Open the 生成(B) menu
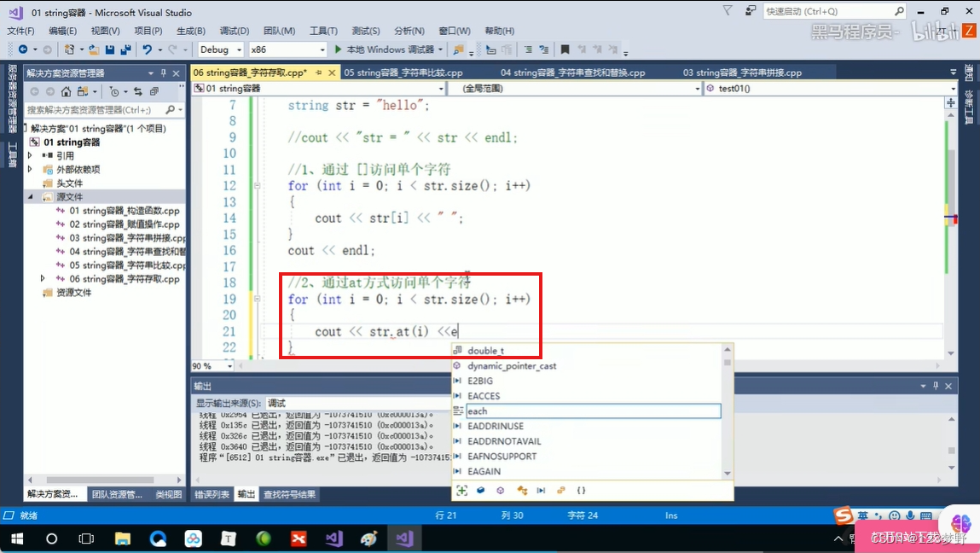Image resolution: width=980 pixels, height=553 pixels. 190,31
